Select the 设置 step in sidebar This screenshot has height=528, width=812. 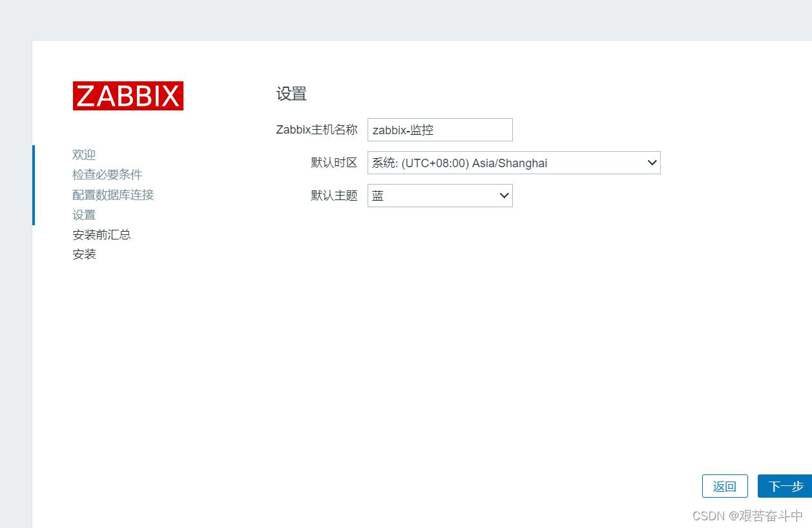coord(84,214)
